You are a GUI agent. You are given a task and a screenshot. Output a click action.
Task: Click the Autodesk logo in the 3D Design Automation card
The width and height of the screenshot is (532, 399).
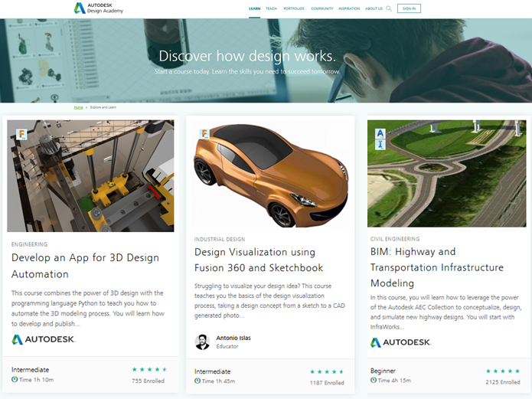click(x=44, y=339)
